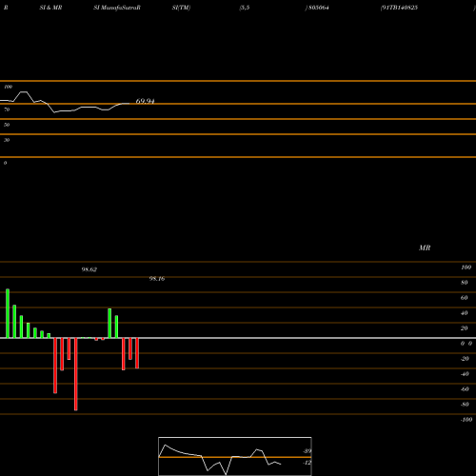Click the -12 label in mini chart
Image resolution: width=476 pixels, height=476 pixels.
(x=307, y=463)
